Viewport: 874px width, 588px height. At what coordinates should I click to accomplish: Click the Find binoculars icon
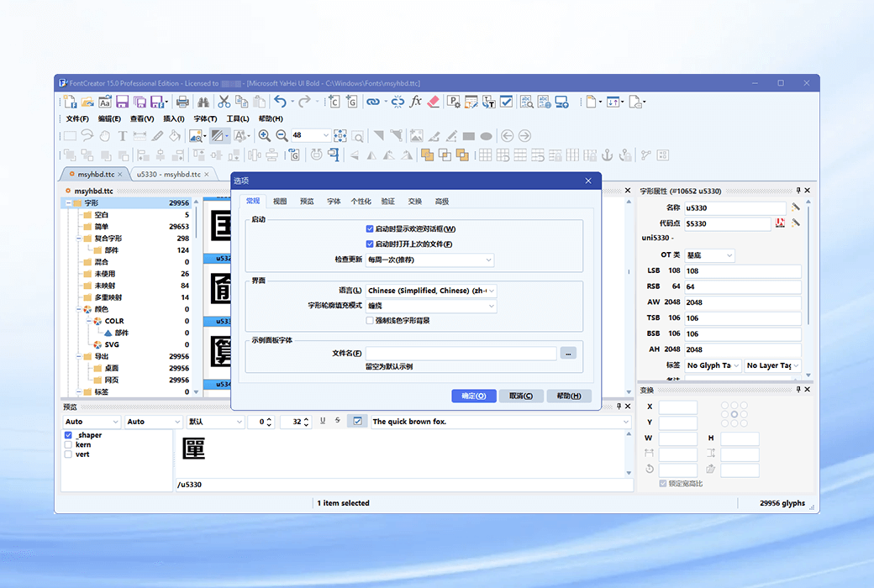coord(203,102)
